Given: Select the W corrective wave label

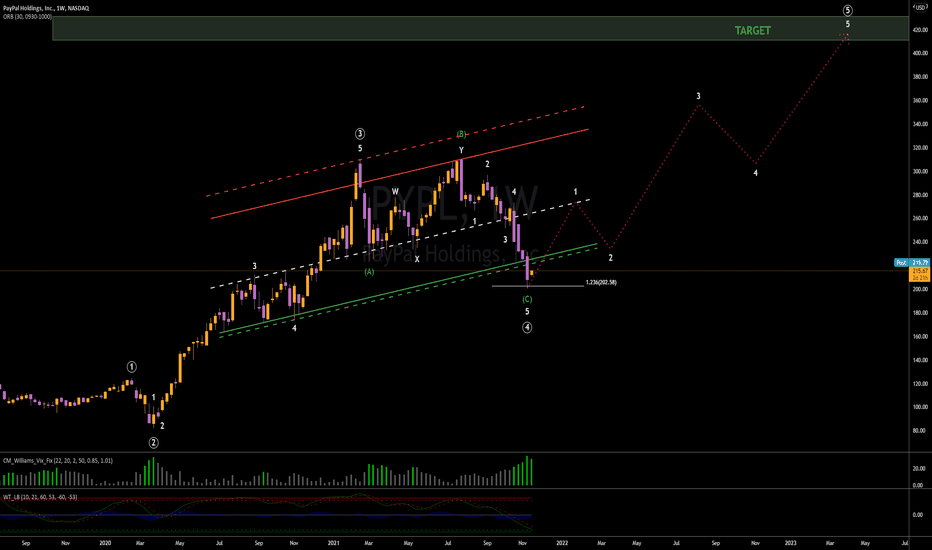Looking at the screenshot, I should pos(395,191).
